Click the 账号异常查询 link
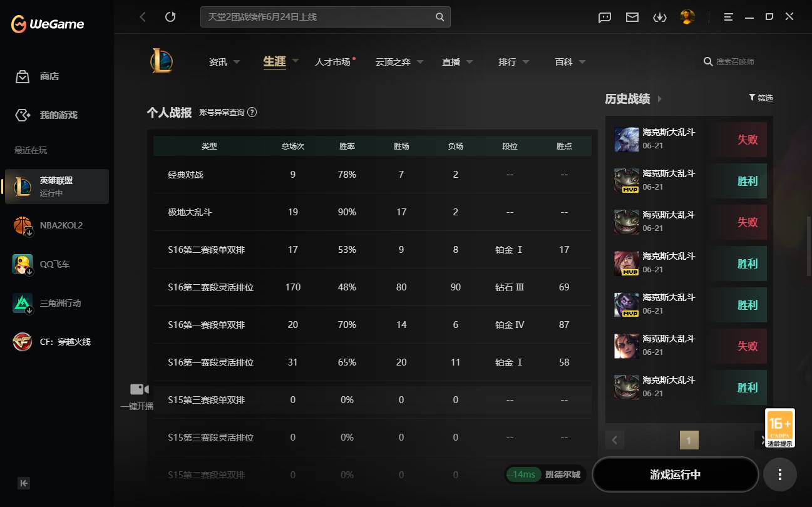The width and height of the screenshot is (812, 507). pos(222,113)
